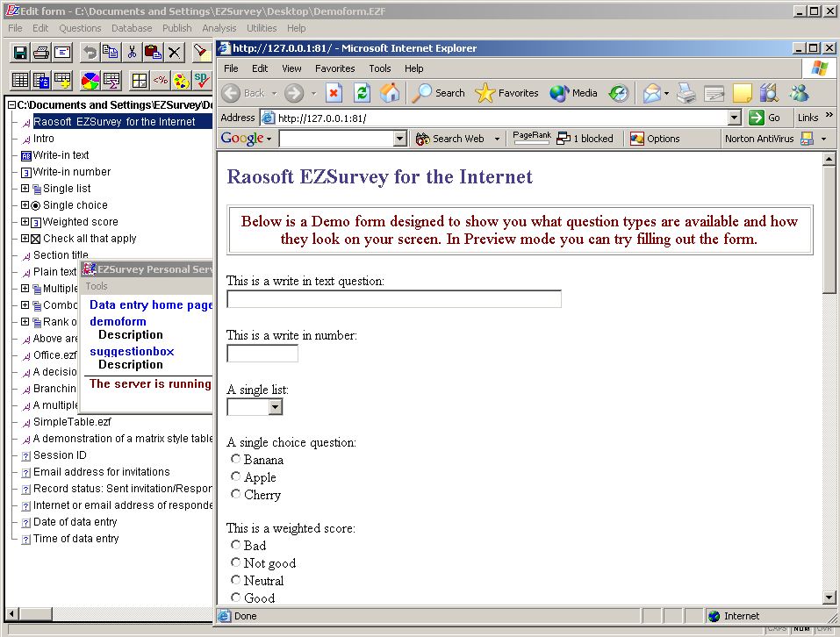Collapse the root C:\Documents and Settings node
Viewport: 840px width, 637px height.
tap(11, 105)
